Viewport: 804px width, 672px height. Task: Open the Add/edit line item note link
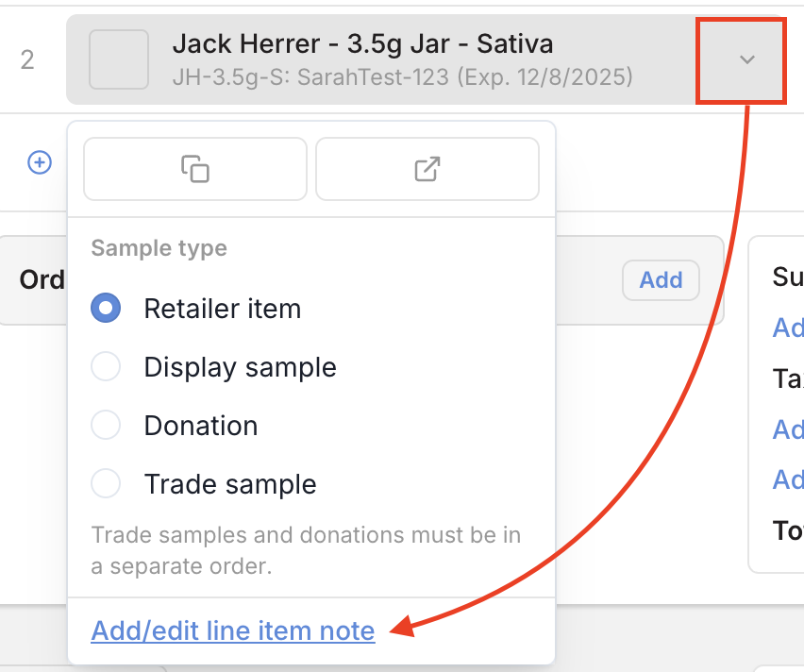[233, 630]
